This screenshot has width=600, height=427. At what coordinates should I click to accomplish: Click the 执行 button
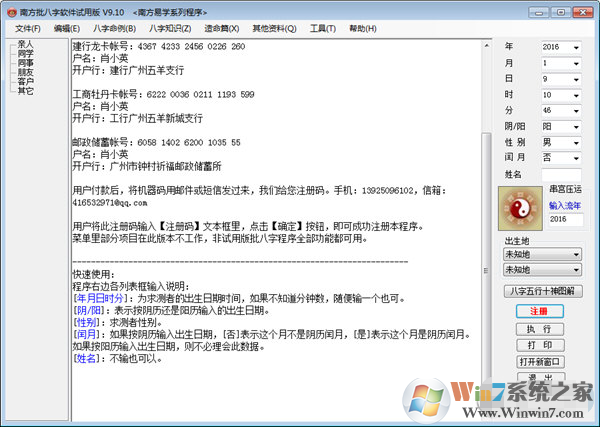pos(540,329)
